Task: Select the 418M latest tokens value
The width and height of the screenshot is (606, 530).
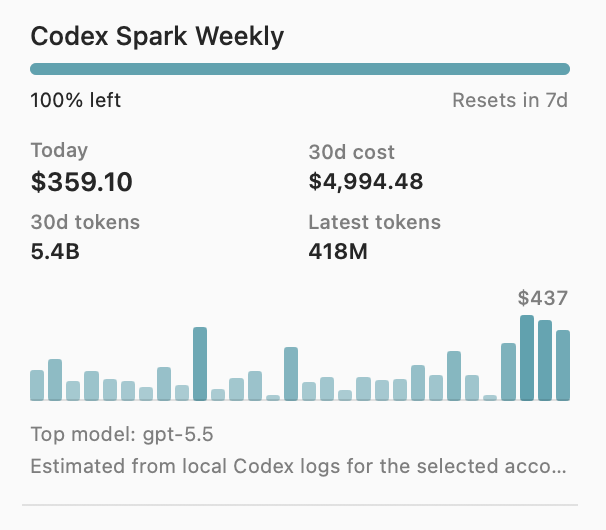Action: click(x=338, y=252)
